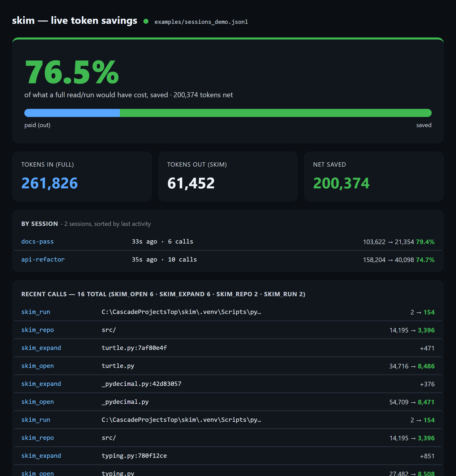Click the Tokens In (Full) value 261,826
456x476 pixels.
[50, 183]
